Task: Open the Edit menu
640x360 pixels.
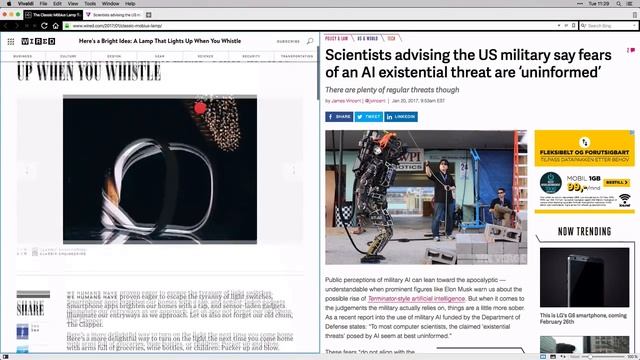Action: (57, 3)
